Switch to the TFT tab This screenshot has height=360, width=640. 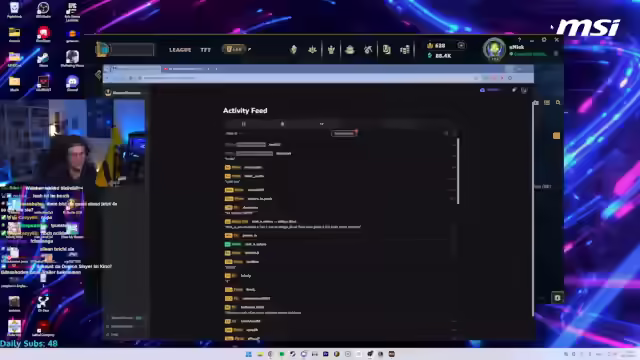205,50
